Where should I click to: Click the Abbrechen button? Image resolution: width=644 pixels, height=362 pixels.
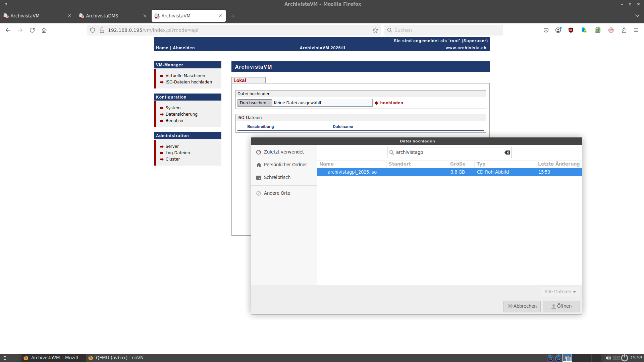(522, 306)
